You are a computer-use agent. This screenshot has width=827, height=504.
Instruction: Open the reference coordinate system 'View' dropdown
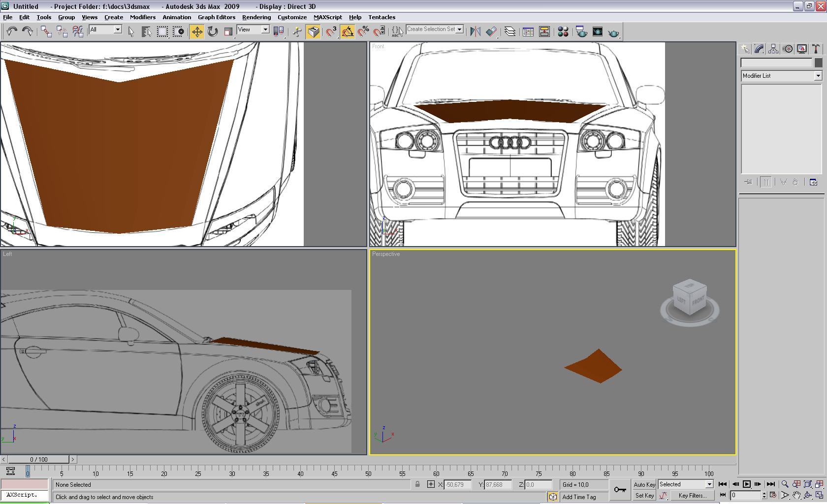(253, 30)
